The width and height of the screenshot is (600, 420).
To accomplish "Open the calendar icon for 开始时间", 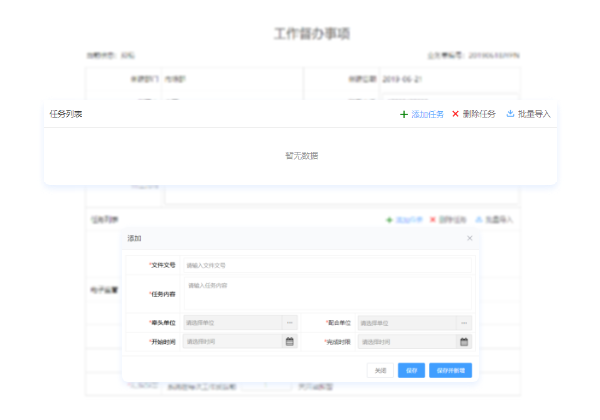I will 290,341.
